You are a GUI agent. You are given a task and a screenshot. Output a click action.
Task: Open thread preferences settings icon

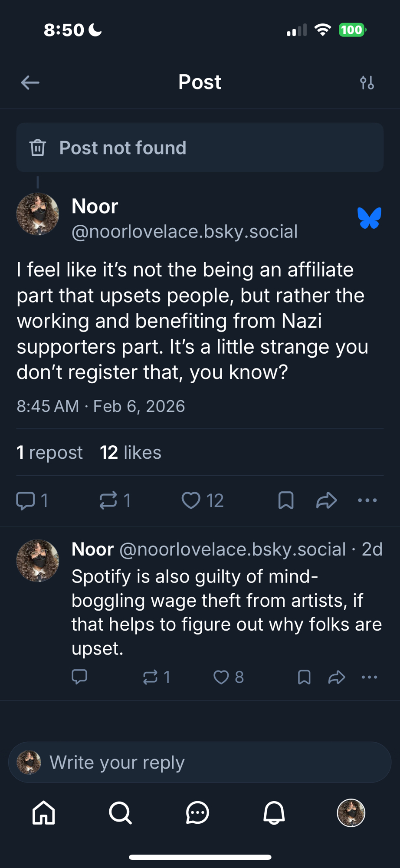(x=367, y=82)
